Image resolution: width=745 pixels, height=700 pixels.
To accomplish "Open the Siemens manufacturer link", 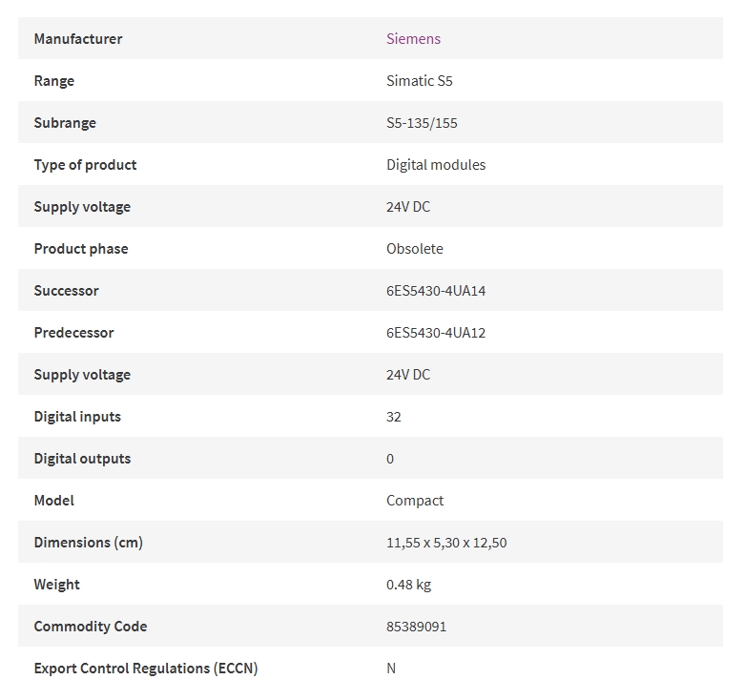I will tap(413, 38).
